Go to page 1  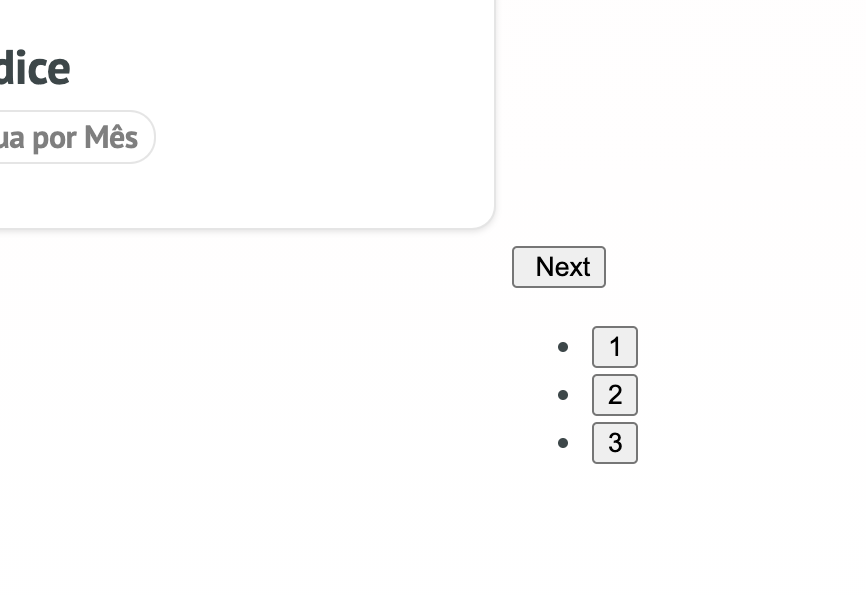point(614,347)
